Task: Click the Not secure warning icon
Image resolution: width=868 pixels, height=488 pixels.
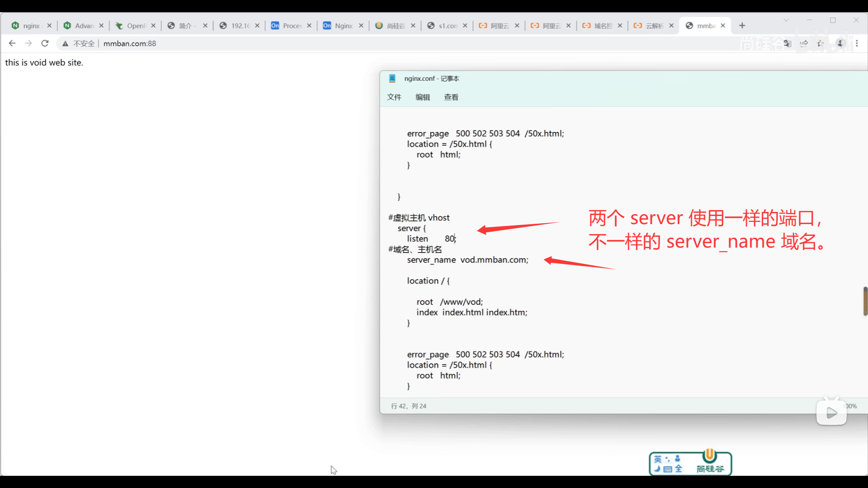Action: 66,43
